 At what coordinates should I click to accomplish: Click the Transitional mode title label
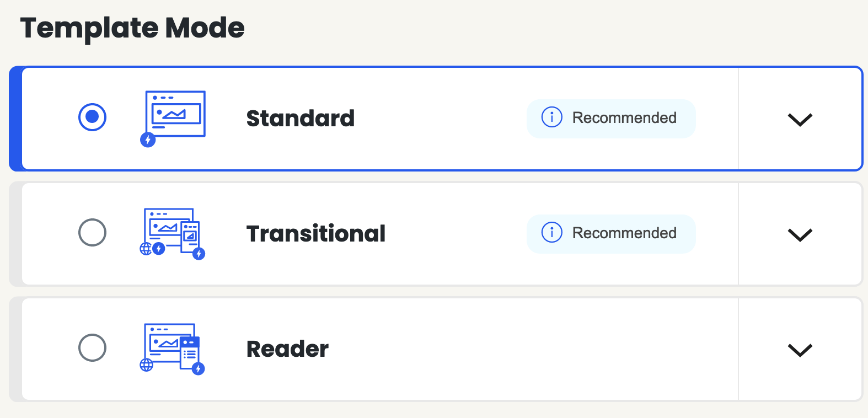click(x=316, y=234)
